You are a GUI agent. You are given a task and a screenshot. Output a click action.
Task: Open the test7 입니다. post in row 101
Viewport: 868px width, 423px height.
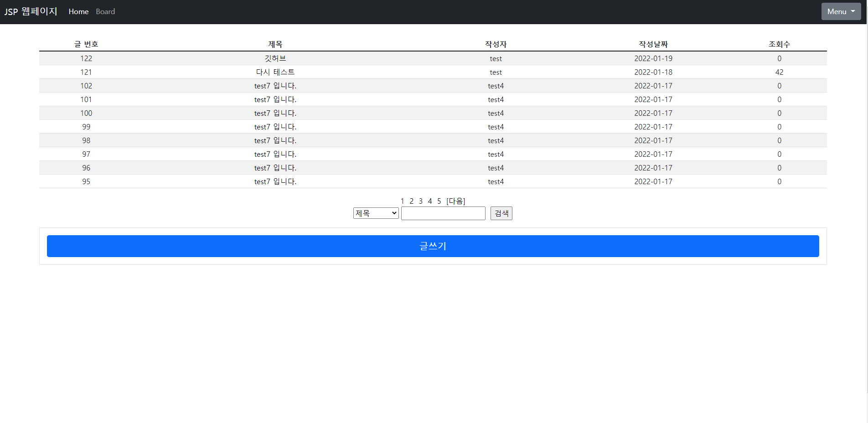pyautogui.click(x=275, y=99)
